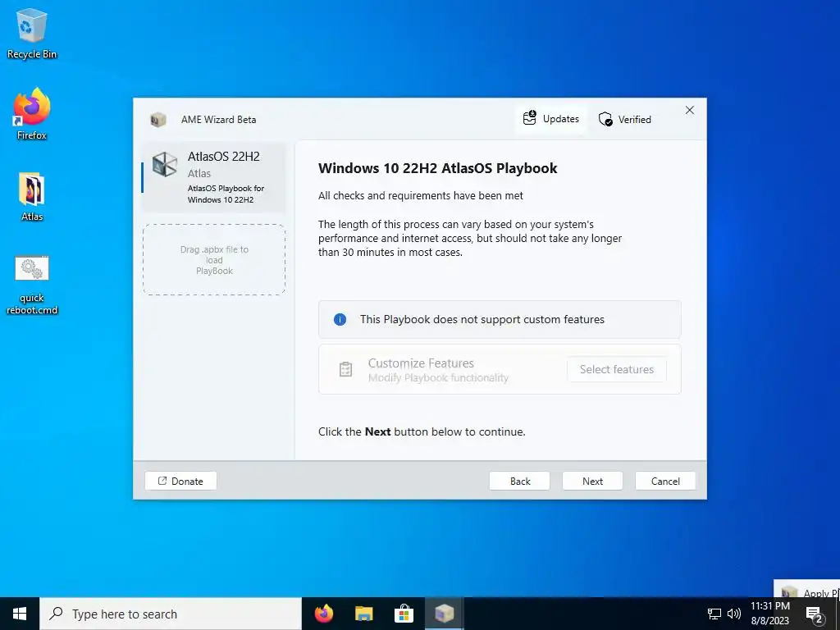Image resolution: width=840 pixels, height=630 pixels.
Task: Click the AME Wizard logo in the title bar
Action: pos(157,120)
